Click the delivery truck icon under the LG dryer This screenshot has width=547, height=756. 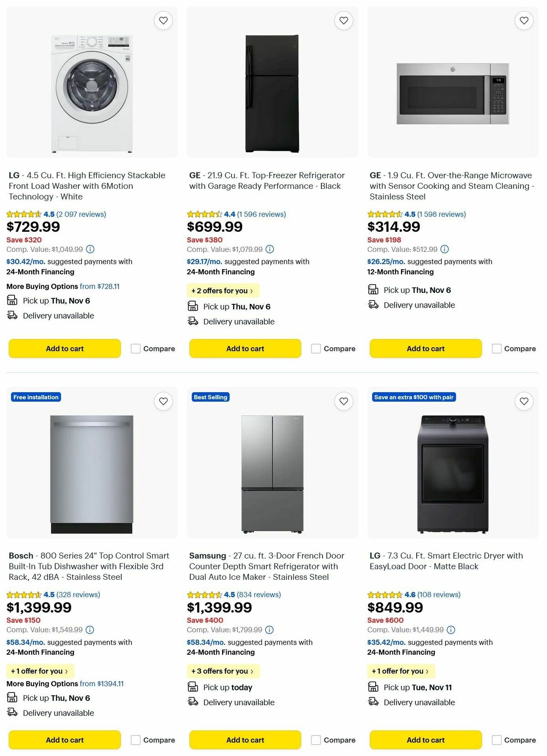point(374,702)
